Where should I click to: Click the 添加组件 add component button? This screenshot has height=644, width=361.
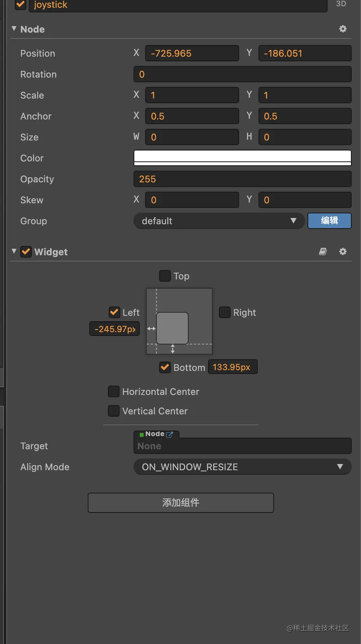[x=181, y=503]
